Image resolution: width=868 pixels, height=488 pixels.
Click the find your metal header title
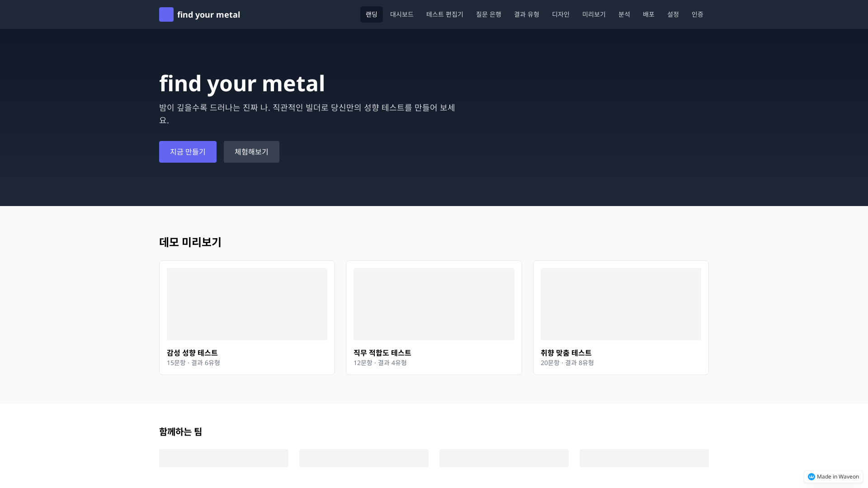[208, 14]
